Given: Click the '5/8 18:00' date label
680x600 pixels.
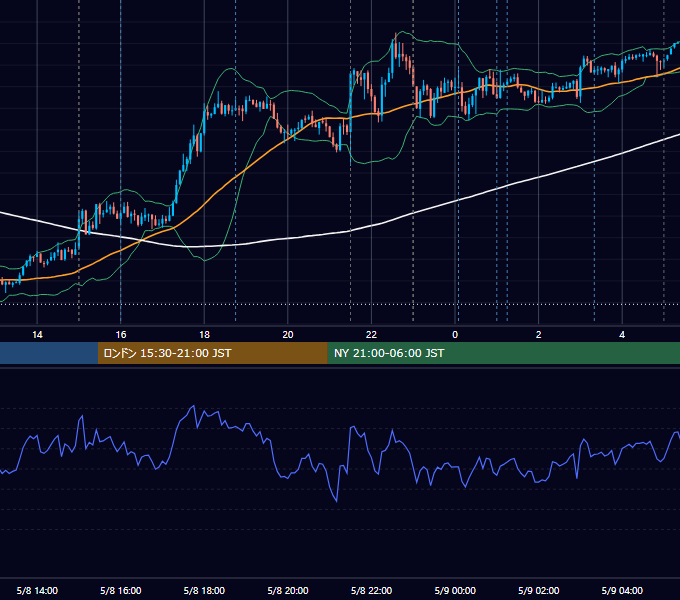Looking at the screenshot, I should [204, 590].
